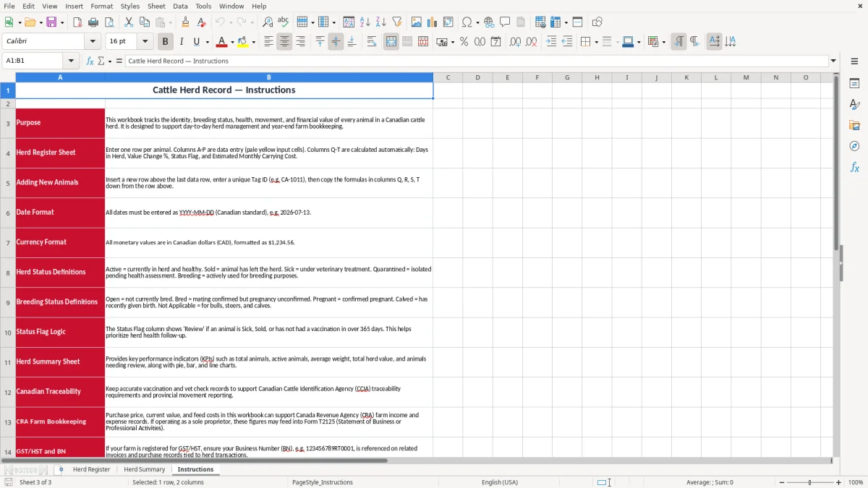868x488 pixels.
Task: Click the Clone Formatting paintbrush icon
Action: (x=186, y=22)
